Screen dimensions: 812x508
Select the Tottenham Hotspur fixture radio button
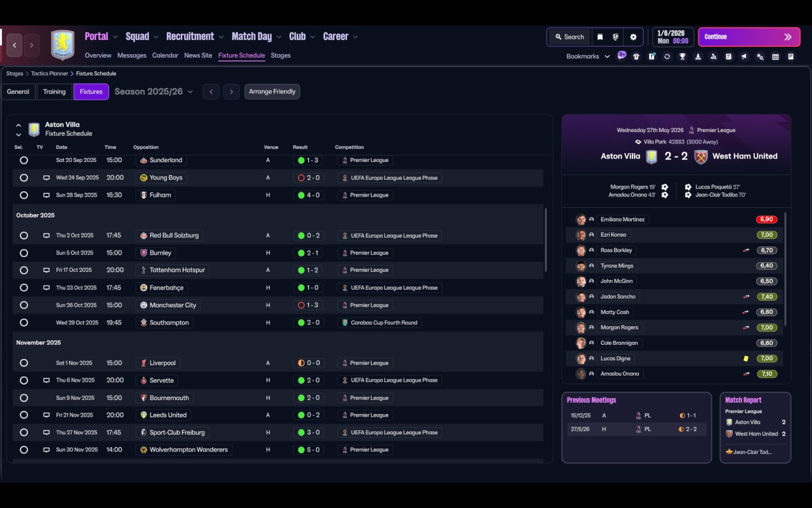(23, 271)
